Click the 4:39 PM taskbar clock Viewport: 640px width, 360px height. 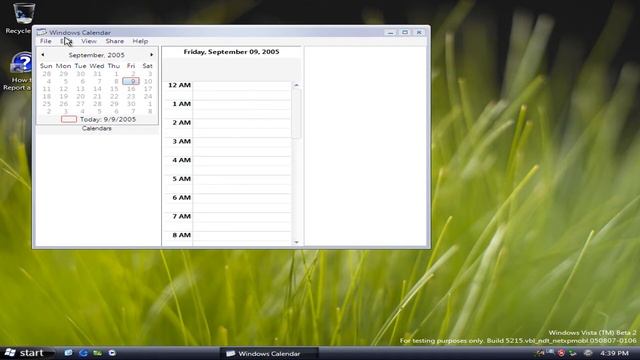[x=614, y=353]
